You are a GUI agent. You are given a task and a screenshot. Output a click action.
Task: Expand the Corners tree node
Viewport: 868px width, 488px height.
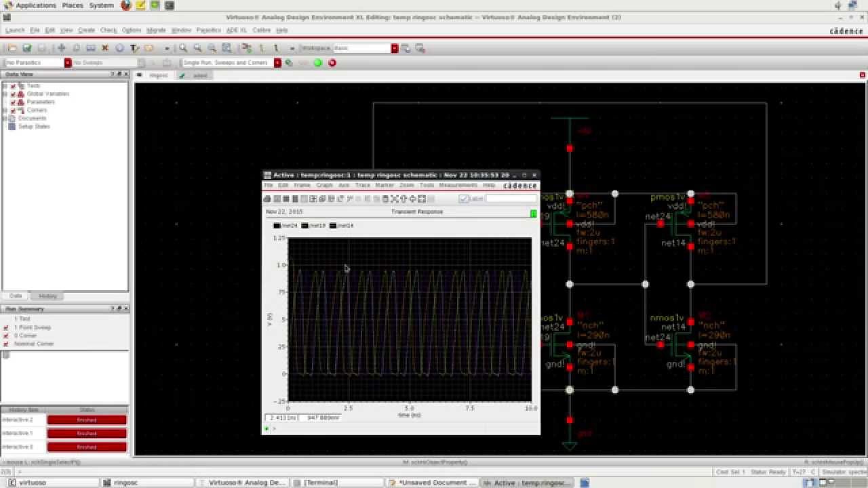[5, 110]
